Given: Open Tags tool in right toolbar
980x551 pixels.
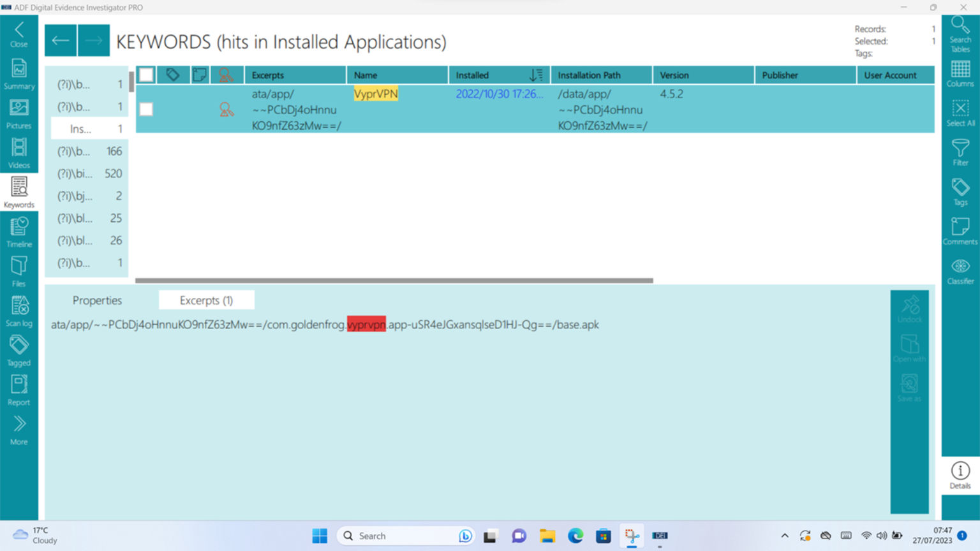Looking at the screenshot, I should click(960, 193).
